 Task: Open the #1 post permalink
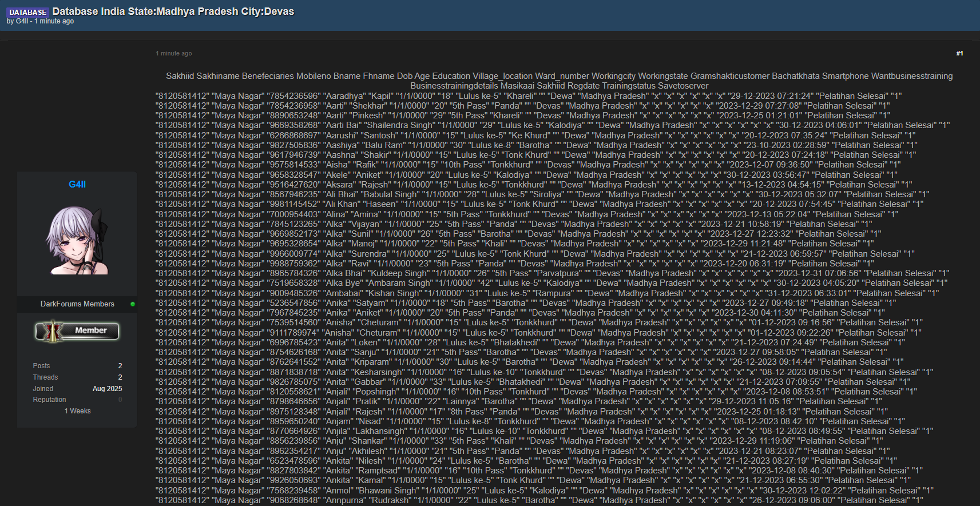click(x=959, y=53)
